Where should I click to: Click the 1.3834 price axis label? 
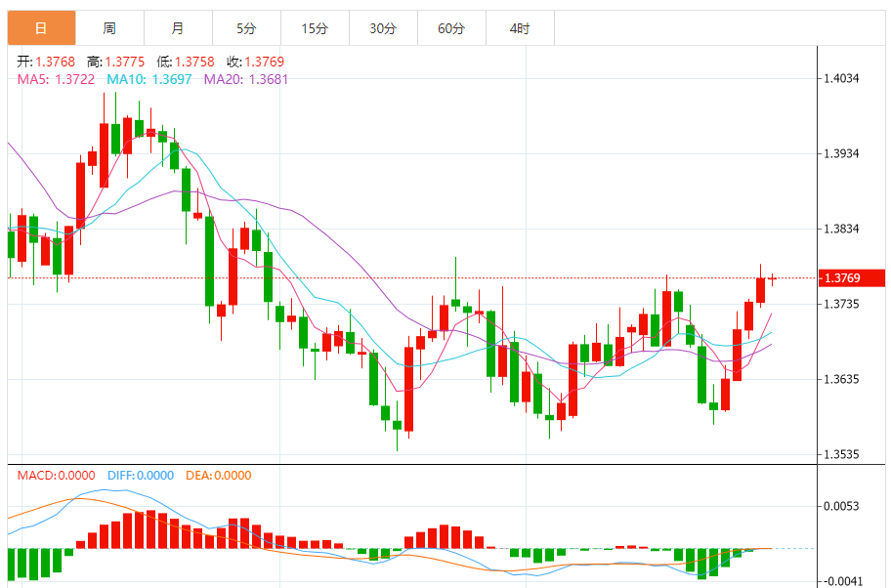[841, 229]
